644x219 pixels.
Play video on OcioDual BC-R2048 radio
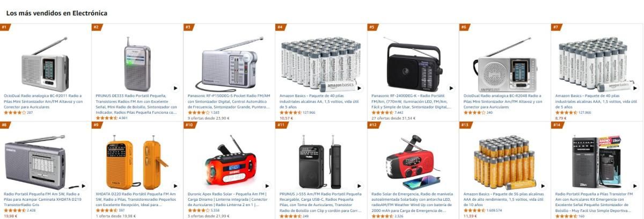coord(543,88)
